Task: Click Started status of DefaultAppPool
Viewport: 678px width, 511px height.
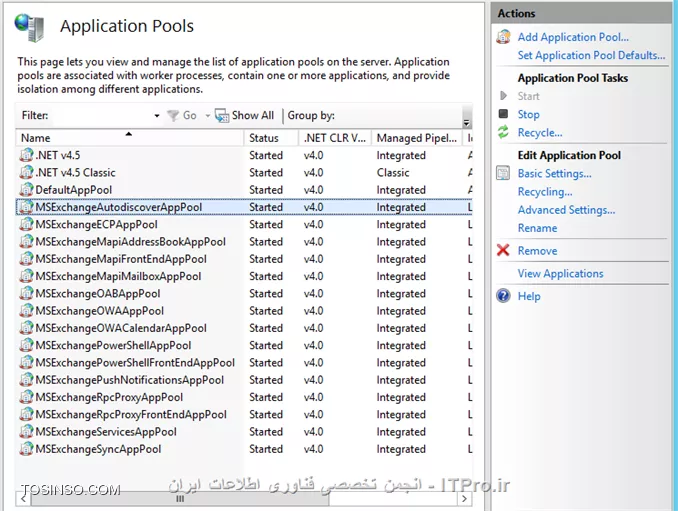Action: [266, 190]
